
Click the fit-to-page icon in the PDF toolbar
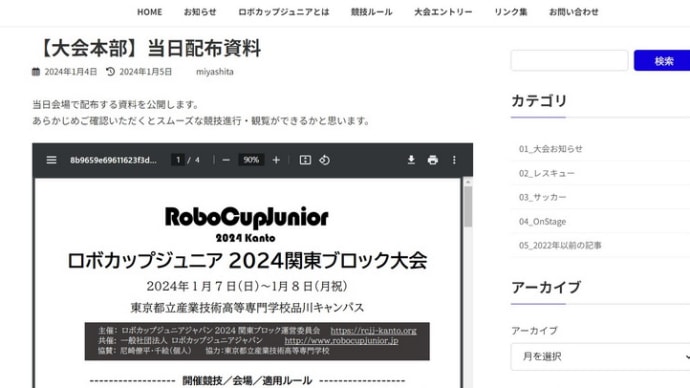click(305, 160)
